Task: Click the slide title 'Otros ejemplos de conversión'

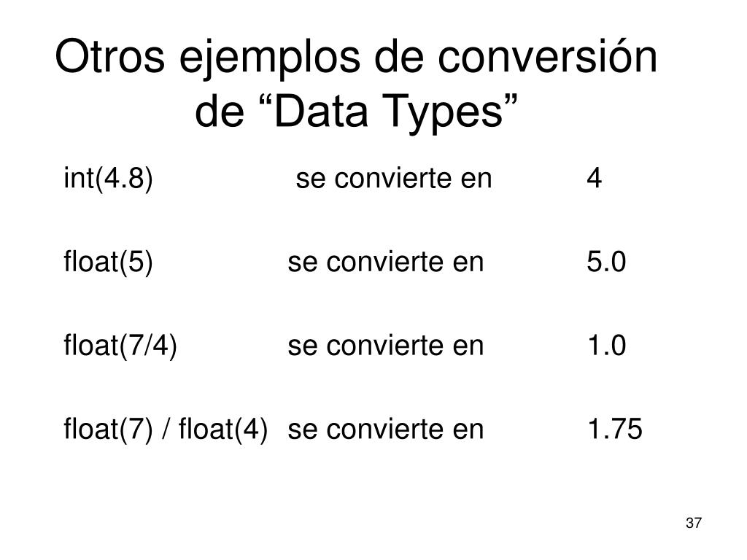Action: tap(356, 58)
